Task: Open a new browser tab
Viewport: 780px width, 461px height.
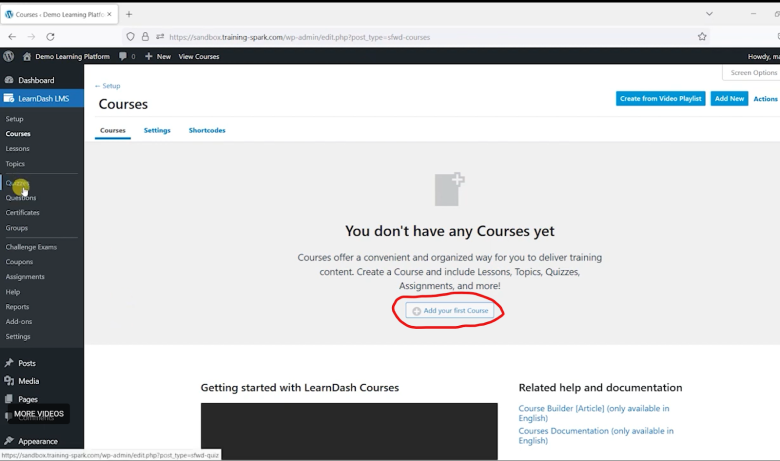Action: [129, 14]
